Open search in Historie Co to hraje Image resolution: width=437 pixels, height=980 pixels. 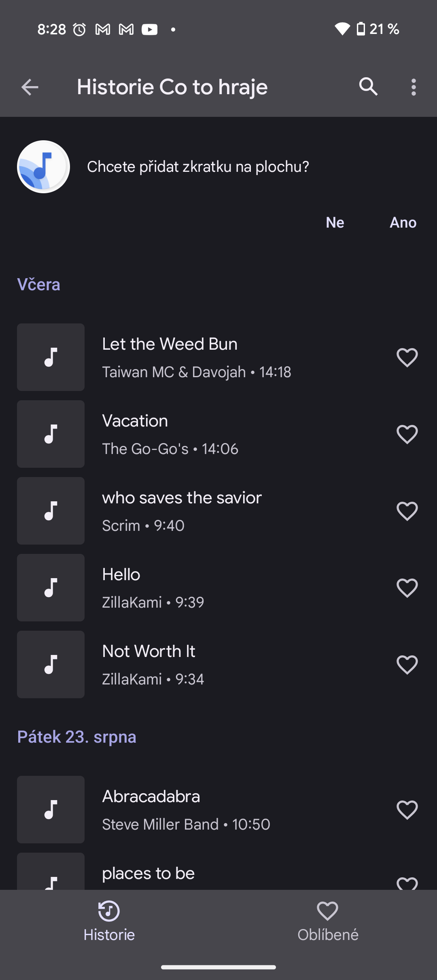(x=368, y=87)
